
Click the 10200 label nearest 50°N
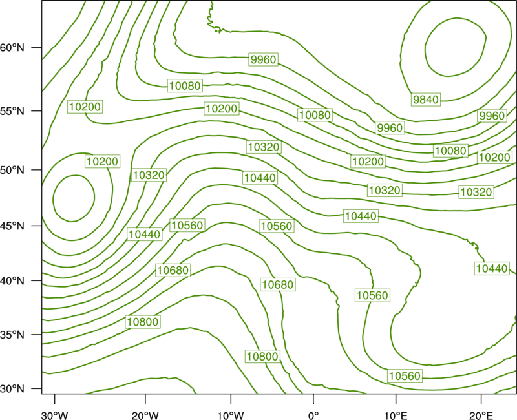tap(102, 161)
